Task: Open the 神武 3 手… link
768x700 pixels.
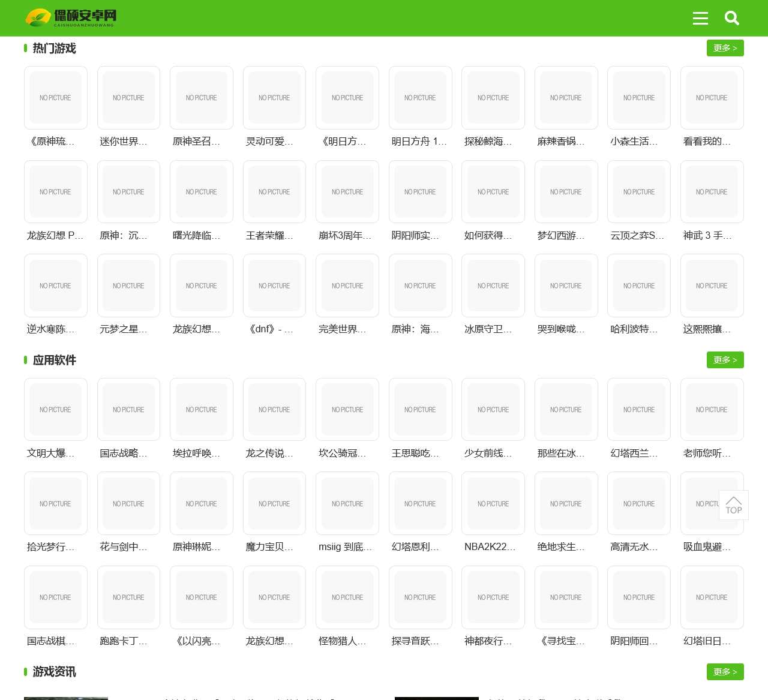Action: pos(707,236)
